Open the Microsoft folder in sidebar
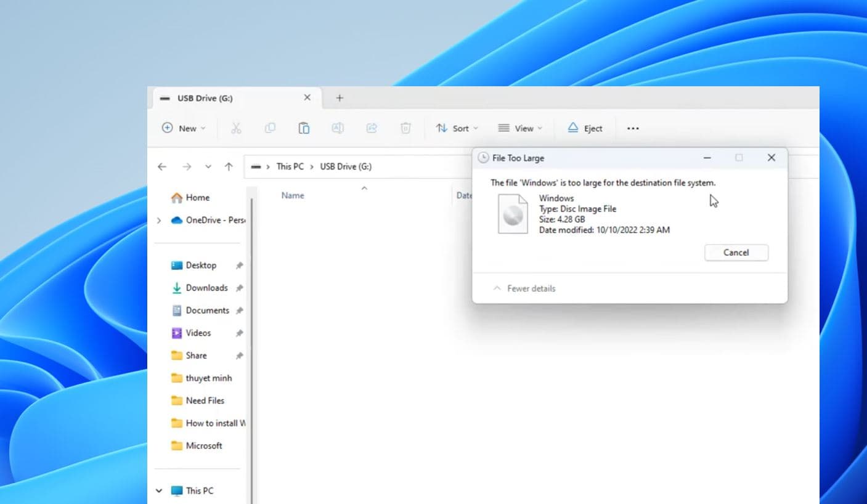Image resolution: width=867 pixels, height=504 pixels. pyautogui.click(x=197, y=445)
